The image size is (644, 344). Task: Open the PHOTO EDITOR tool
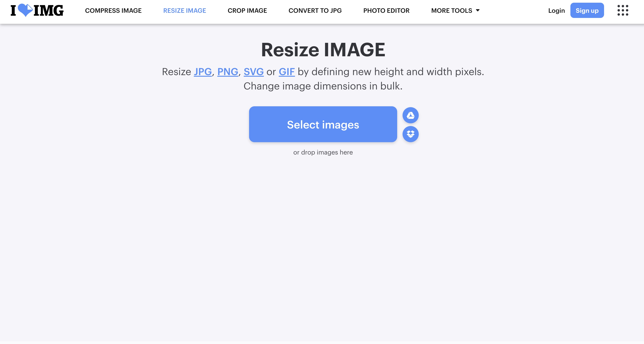(386, 11)
